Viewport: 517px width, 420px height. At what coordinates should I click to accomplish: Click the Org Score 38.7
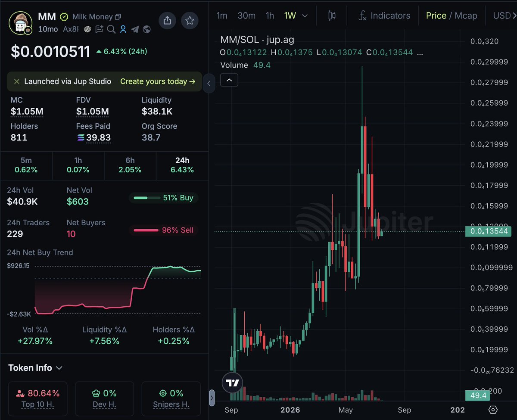click(151, 137)
